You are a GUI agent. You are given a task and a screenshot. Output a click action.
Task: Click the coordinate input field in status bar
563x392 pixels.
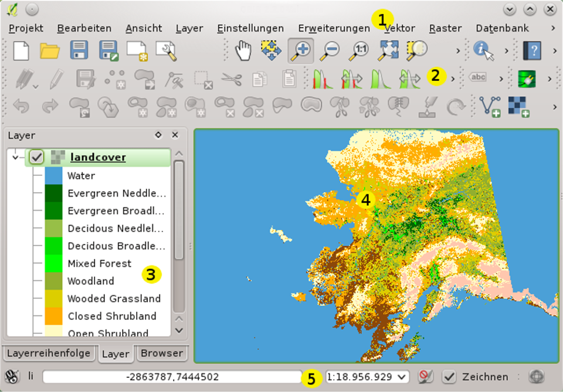coord(172,377)
